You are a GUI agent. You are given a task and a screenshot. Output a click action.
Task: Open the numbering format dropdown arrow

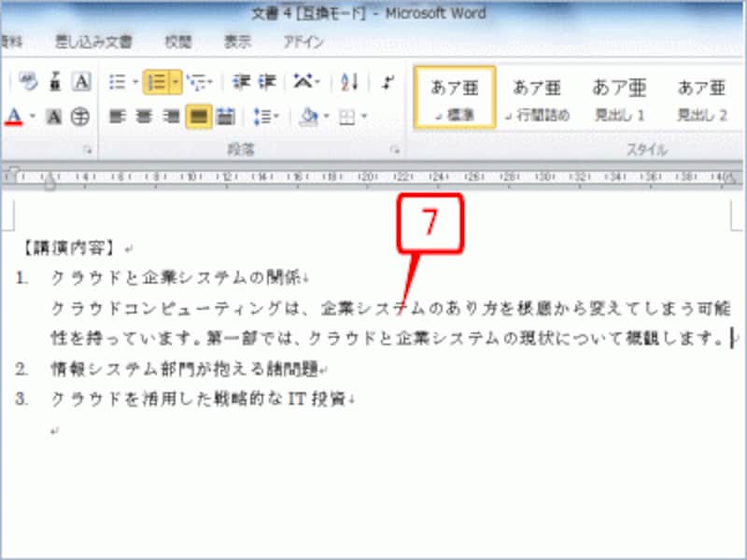pyautogui.click(x=176, y=82)
